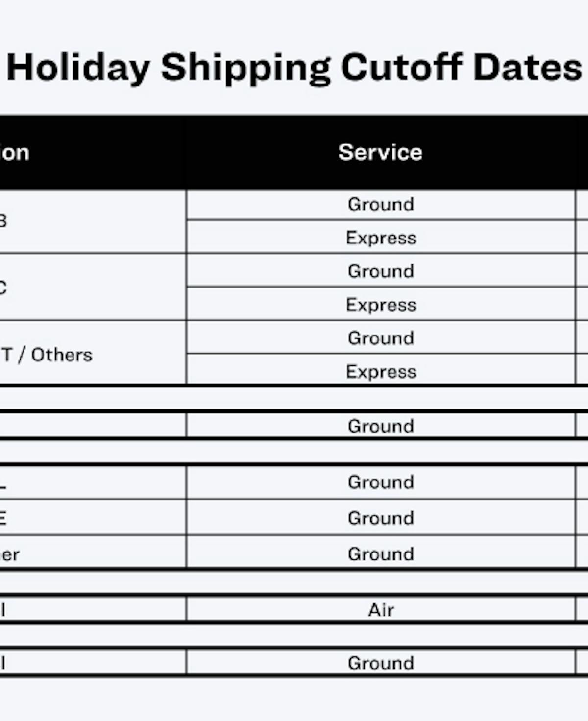The width and height of the screenshot is (588, 721).
Task: Click the Service column header
Action: 380,152
